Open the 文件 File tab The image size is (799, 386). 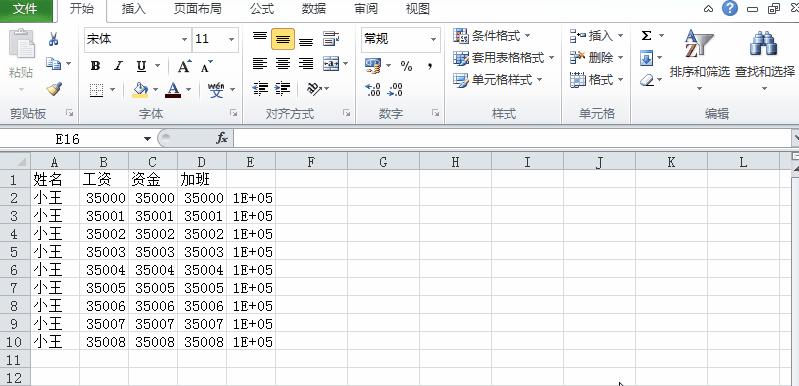25,9
